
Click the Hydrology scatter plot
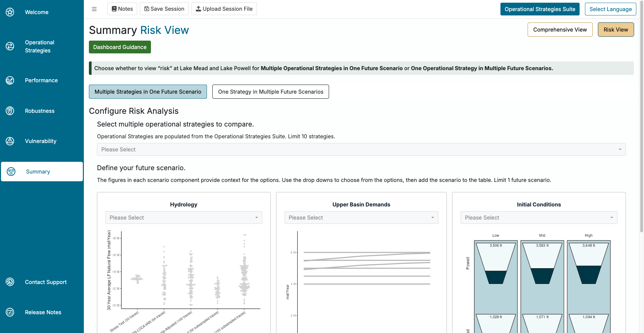coord(184,281)
